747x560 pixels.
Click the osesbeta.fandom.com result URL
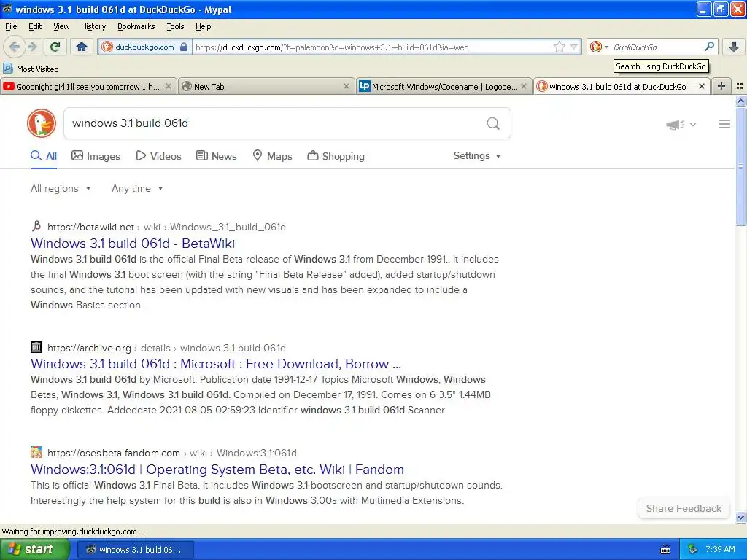point(172,453)
